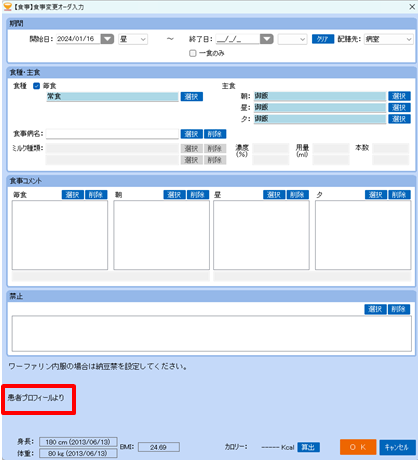Click 選択 in the 禁止 section
418x462 pixels.
tap(375, 309)
